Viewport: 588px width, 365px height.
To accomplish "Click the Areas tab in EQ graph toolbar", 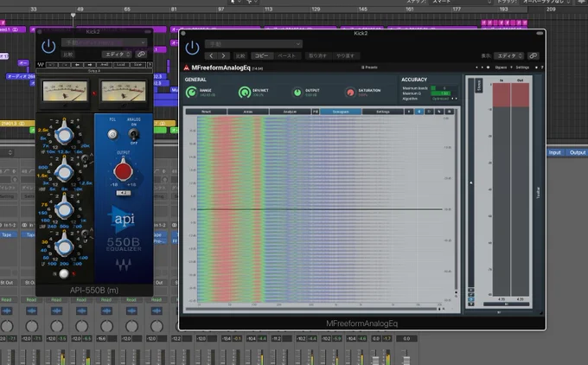I will pyautogui.click(x=247, y=112).
